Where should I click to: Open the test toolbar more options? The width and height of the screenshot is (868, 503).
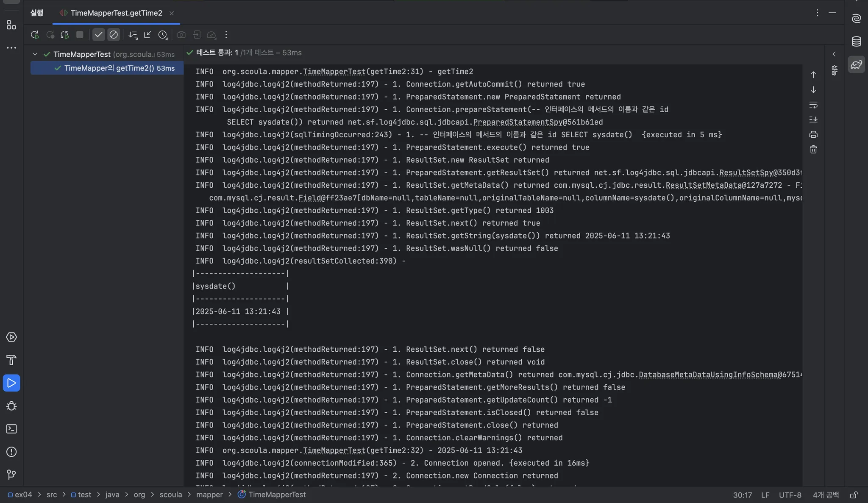tap(226, 35)
